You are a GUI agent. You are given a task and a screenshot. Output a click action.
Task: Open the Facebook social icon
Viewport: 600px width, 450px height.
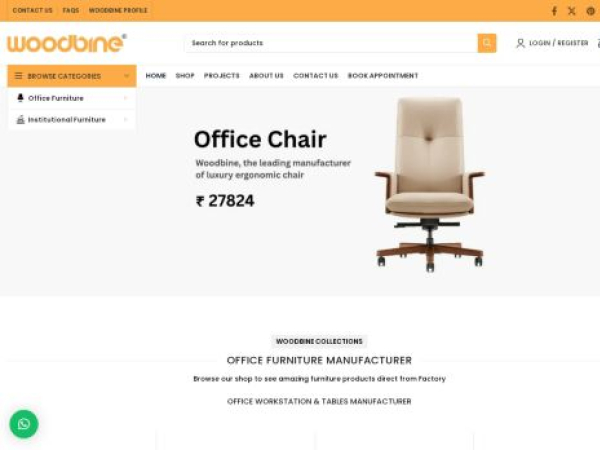[x=554, y=11]
